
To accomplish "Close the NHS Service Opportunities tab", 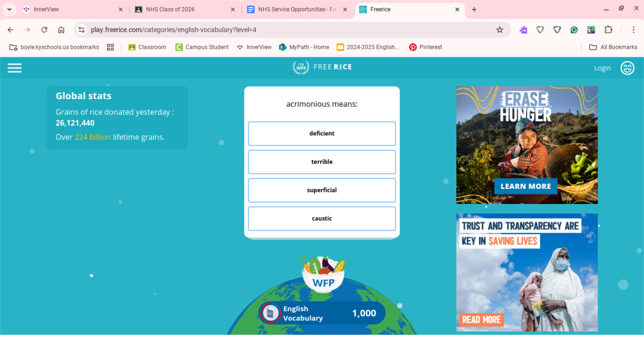I will pyautogui.click(x=345, y=10).
